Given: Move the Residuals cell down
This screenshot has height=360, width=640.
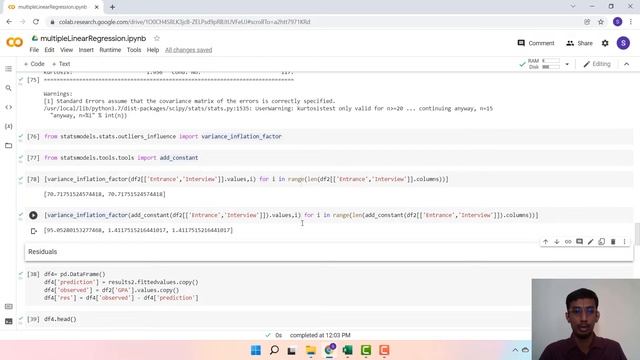Looking at the screenshot, I should [x=557, y=242].
